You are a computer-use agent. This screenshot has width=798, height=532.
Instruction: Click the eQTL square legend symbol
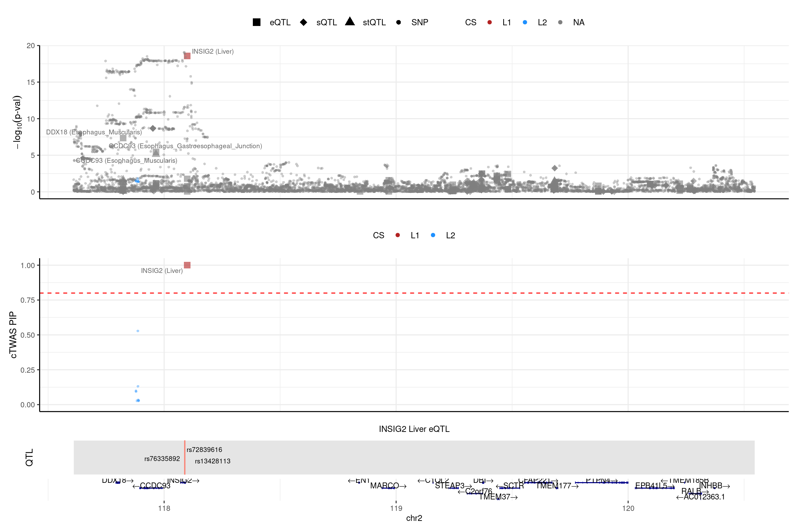(257, 23)
